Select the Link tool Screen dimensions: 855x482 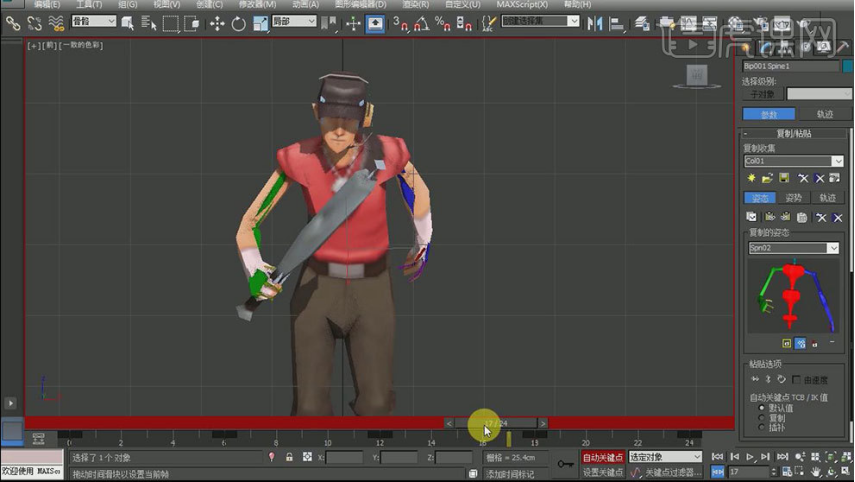pos(13,23)
